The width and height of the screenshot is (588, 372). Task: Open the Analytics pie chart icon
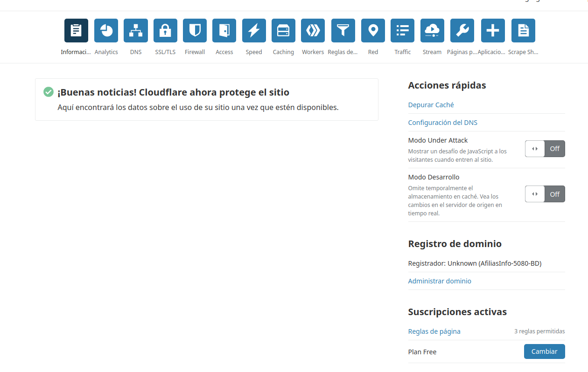click(x=106, y=31)
